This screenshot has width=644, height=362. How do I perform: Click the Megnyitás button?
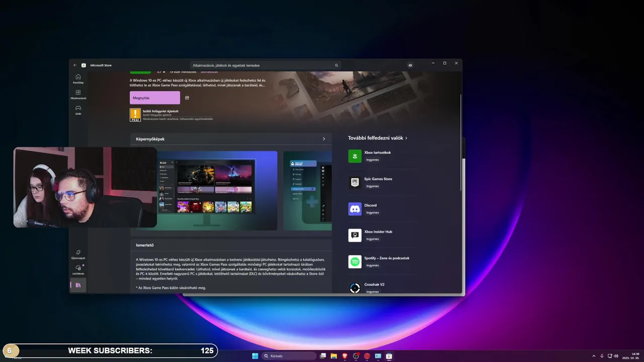[155, 98]
